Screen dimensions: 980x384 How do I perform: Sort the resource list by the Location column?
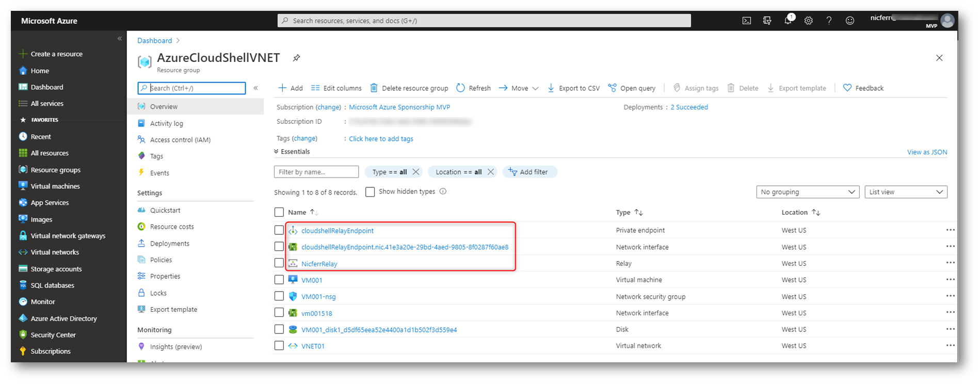coord(800,212)
